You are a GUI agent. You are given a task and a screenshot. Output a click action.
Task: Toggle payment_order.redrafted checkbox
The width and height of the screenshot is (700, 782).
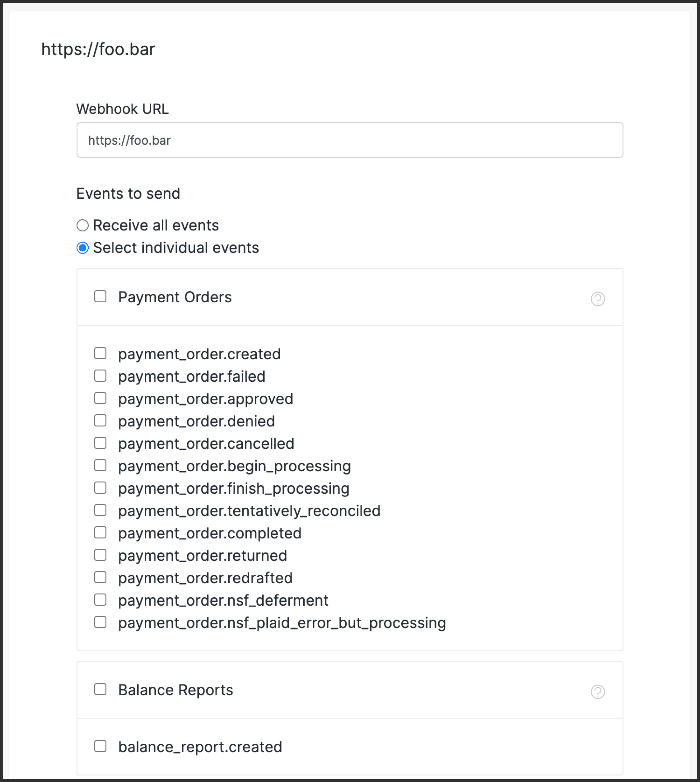coord(100,577)
